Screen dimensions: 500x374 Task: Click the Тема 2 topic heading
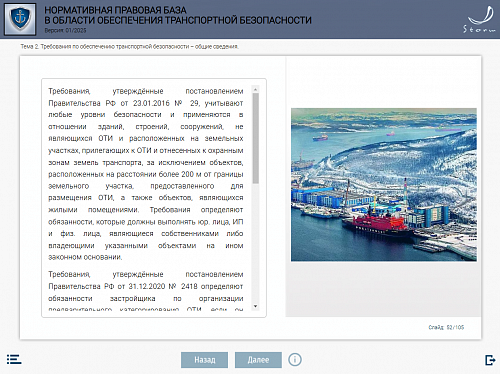pyautogui.click(x=129, y=46)
